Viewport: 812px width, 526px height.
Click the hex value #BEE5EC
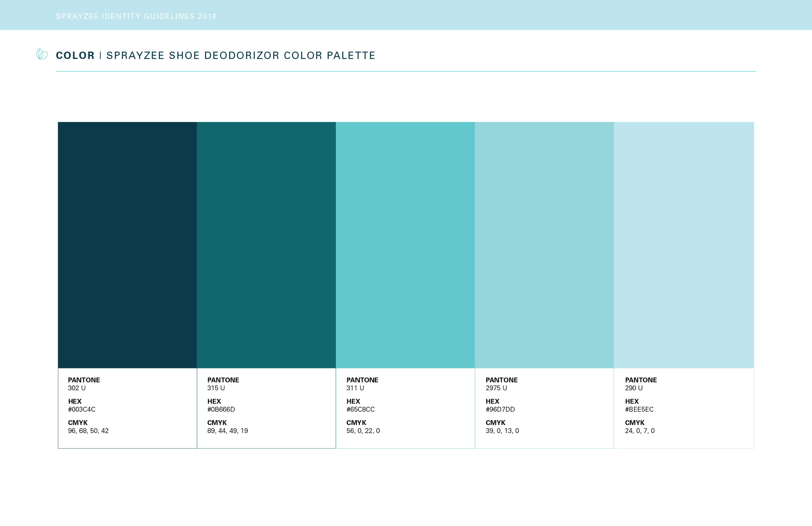click(639, 409)
